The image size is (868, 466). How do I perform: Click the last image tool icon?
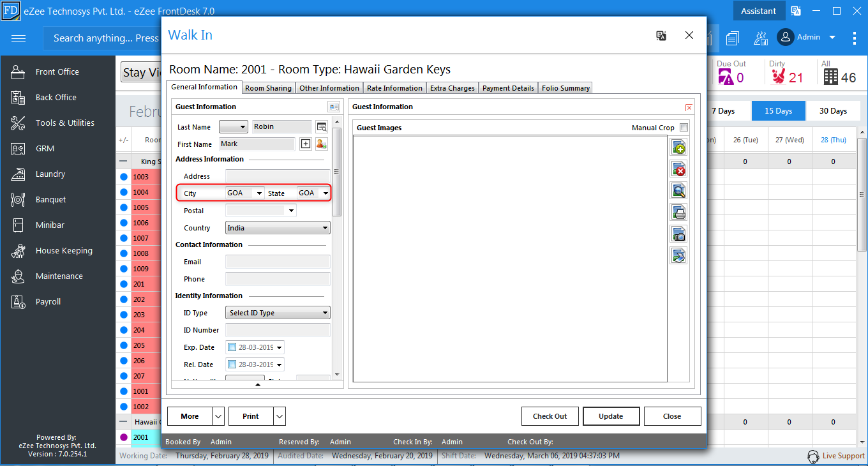(678, 256)
